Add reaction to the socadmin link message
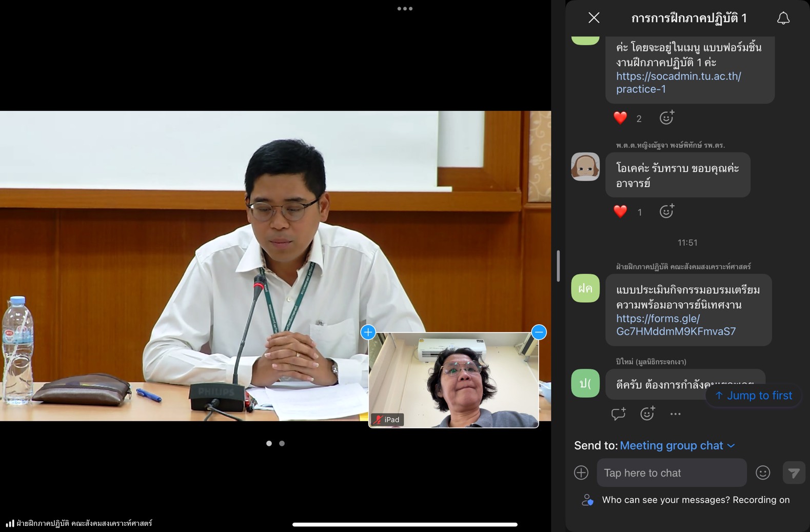810x532 pixels. [x=666, y=118]
